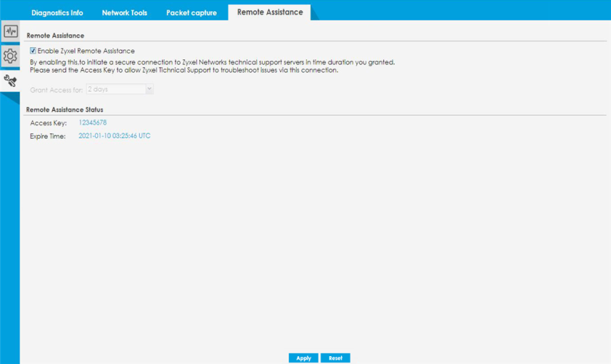Viewport: 611px width, 364px height.
Task: Open the Grant Access for 2 days dropdown
Action: 120,89
